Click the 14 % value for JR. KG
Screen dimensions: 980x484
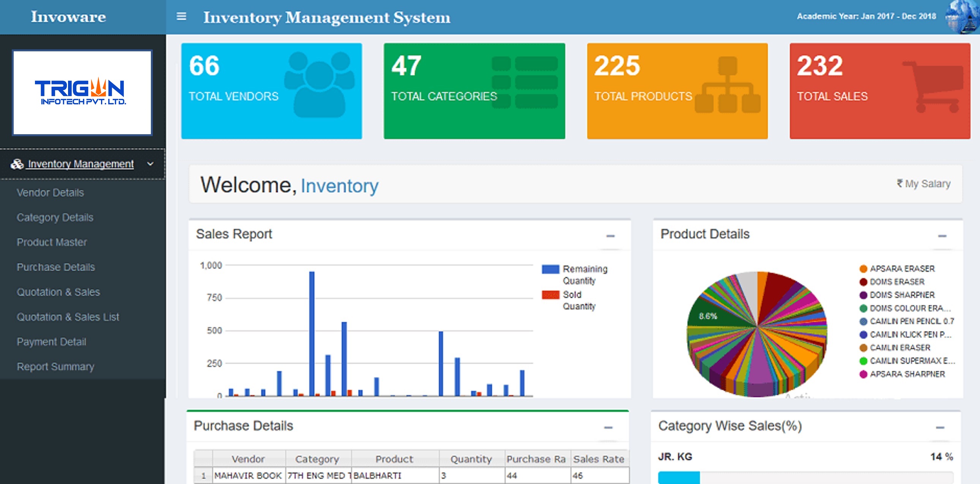942,457
